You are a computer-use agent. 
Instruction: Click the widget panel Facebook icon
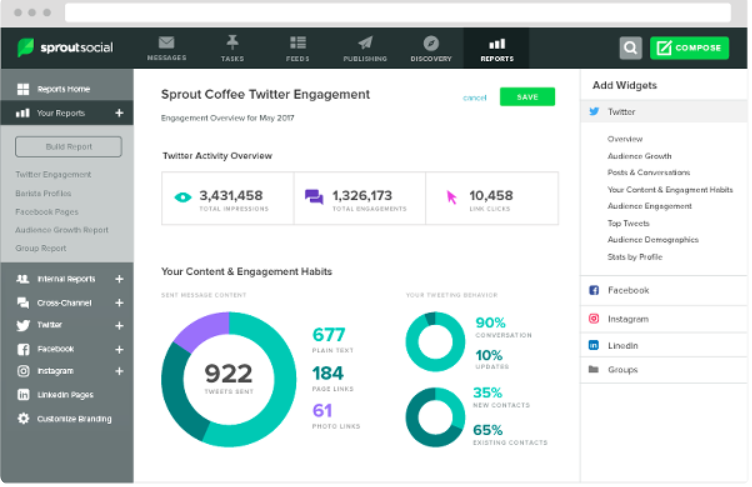[594, 290]
